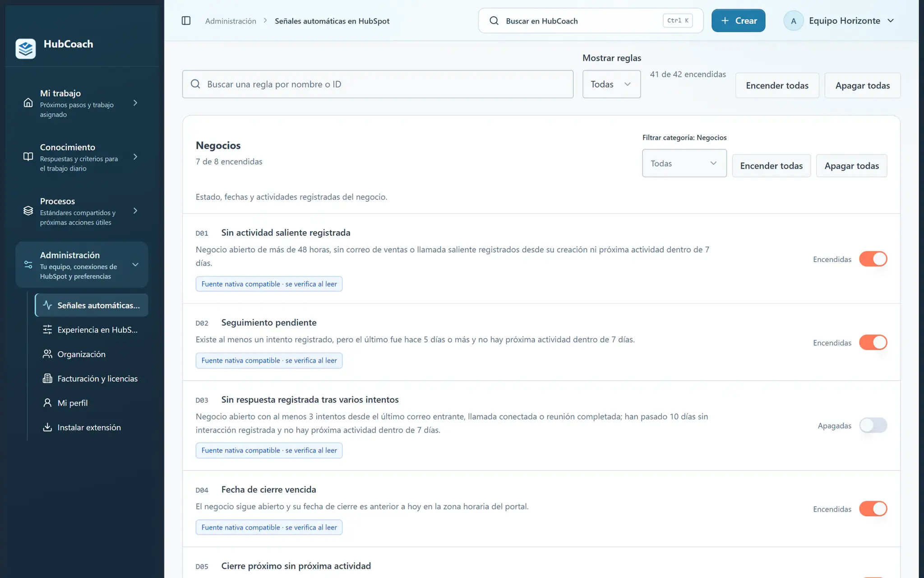Click the Conocimiento book icon
This screenshot has width=924, height=578.
pos(28,157)
